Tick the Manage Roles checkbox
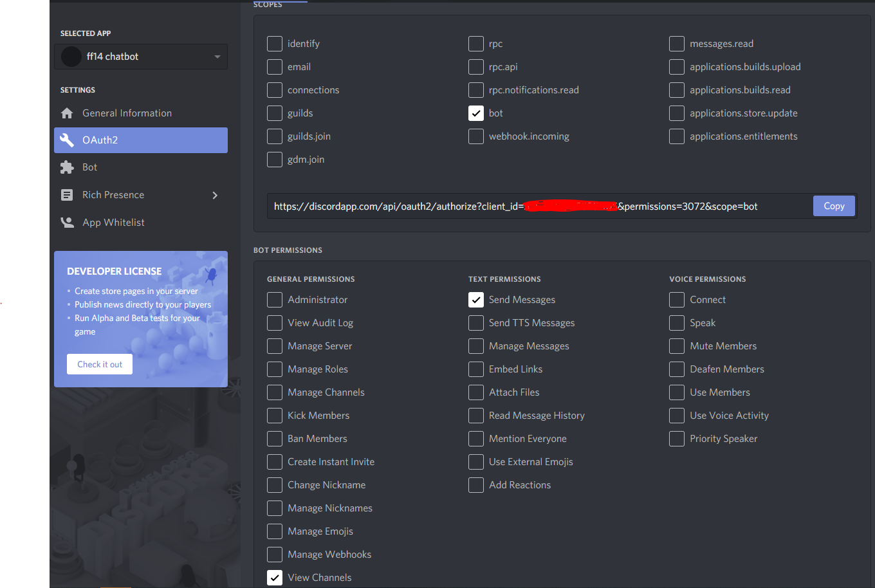 tap(275, 369)
